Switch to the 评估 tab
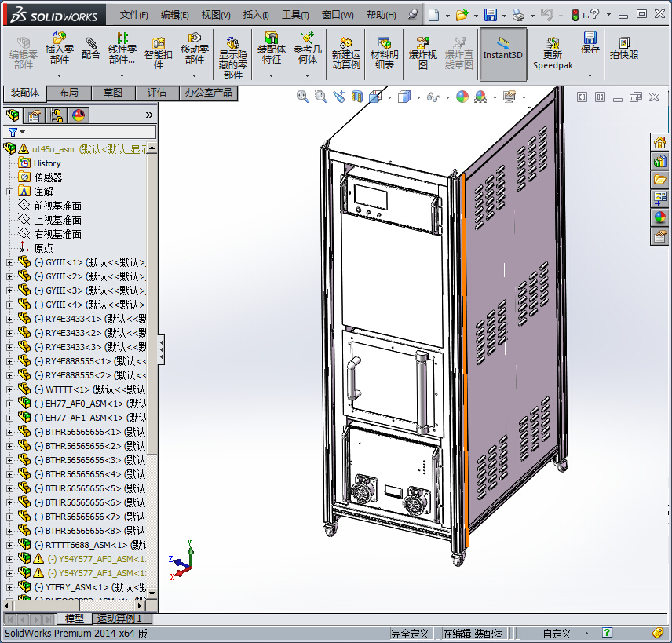 point(157,93)
